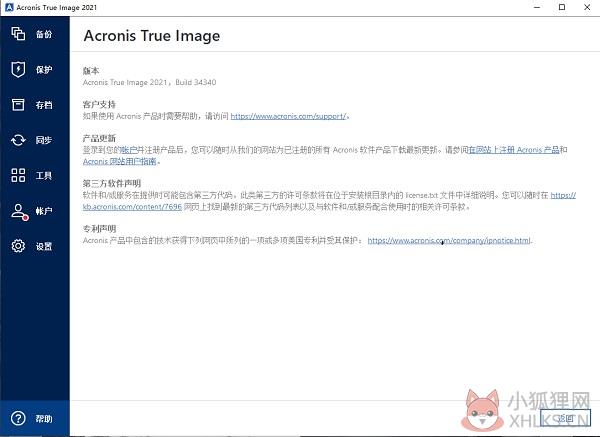Maximize the Acronis True Image window

(562, 7)
